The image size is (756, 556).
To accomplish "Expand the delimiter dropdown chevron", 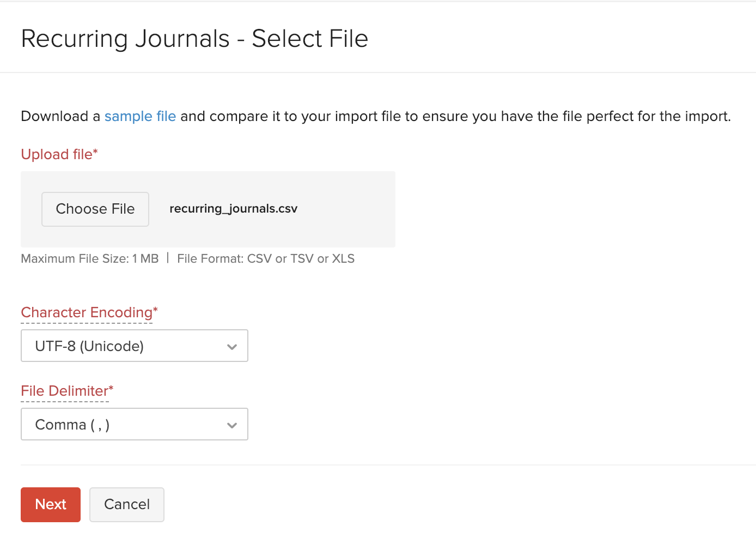I will click(x=232, y=425).
